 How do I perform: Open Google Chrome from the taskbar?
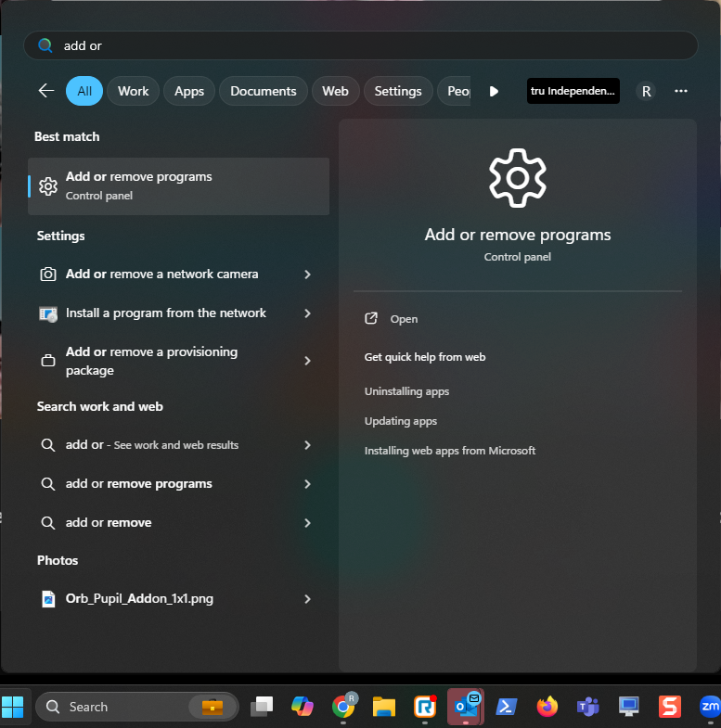[x=343, y=707]
